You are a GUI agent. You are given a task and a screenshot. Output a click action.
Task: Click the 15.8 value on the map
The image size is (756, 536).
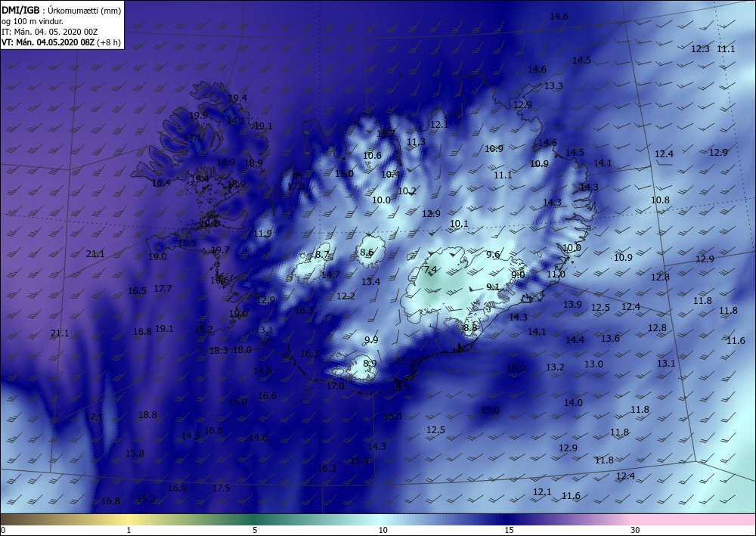tap(135, 453)
